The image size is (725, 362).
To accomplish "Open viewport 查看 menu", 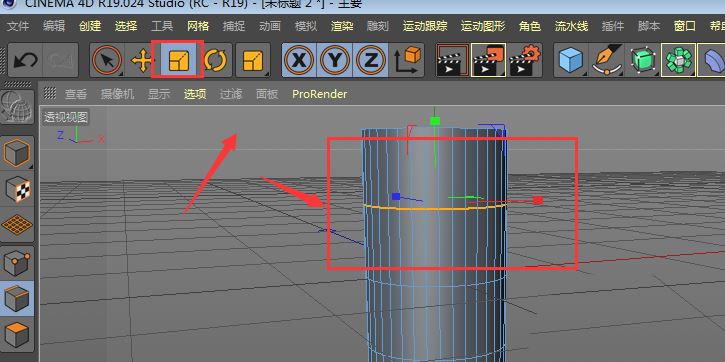I will pyautogui.click(x=76, y=94).
